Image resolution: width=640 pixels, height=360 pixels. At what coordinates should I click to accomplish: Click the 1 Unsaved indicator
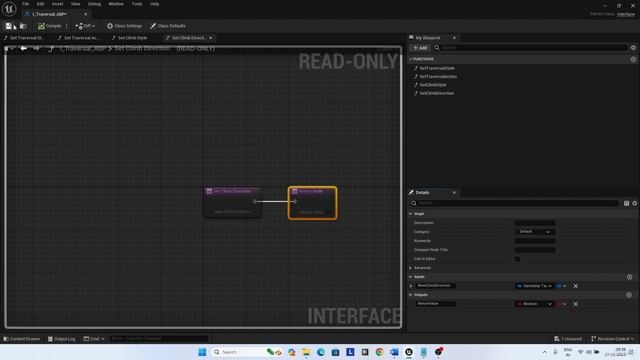[x=568, y=339]
